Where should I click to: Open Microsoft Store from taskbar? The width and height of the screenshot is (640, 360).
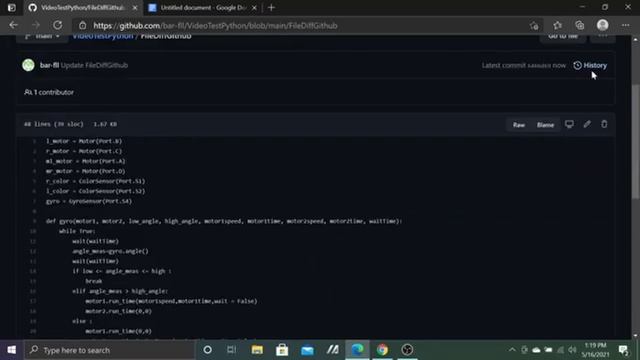[282, 350]
